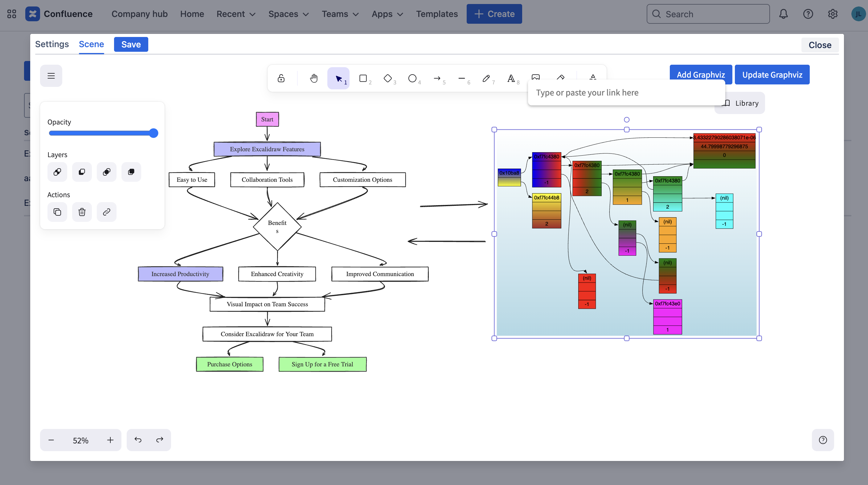Expand the Recent dropdown
This screenshot has height=485, width=868.
[x=236, y=14]
